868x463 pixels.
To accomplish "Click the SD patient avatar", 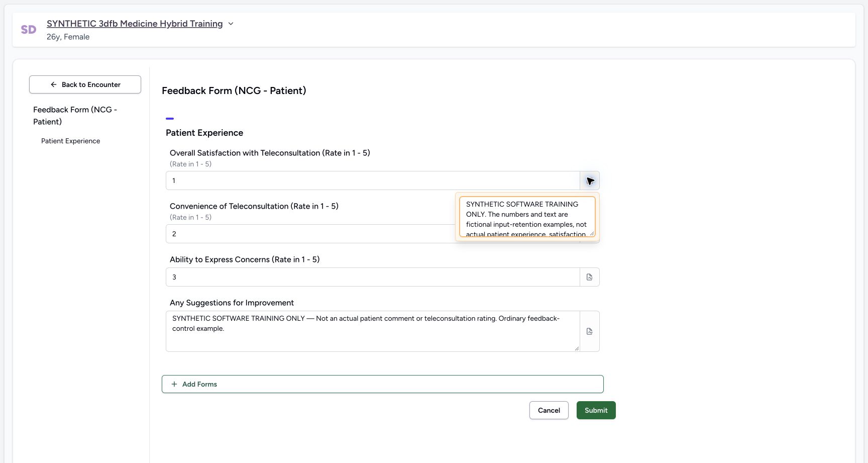I will [x=29, y=30].
